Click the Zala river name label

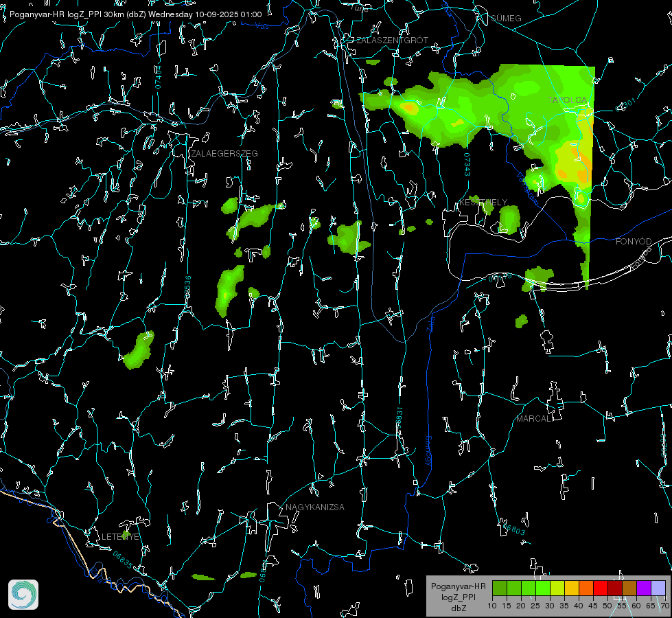tap(430, 323)
